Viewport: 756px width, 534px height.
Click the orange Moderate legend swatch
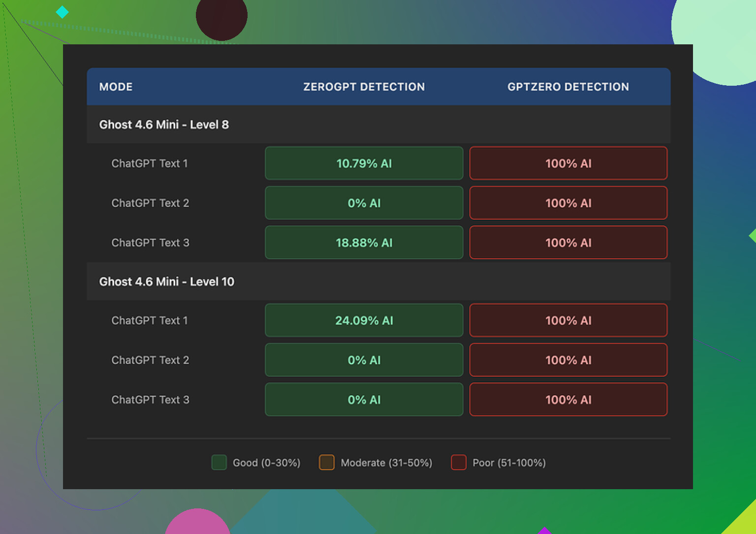(327, 463)
